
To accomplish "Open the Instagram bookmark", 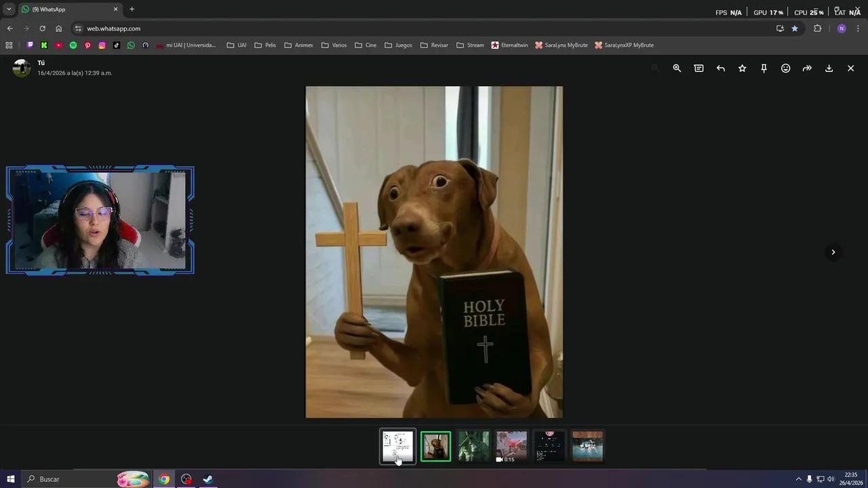I will tap(102, 45).
